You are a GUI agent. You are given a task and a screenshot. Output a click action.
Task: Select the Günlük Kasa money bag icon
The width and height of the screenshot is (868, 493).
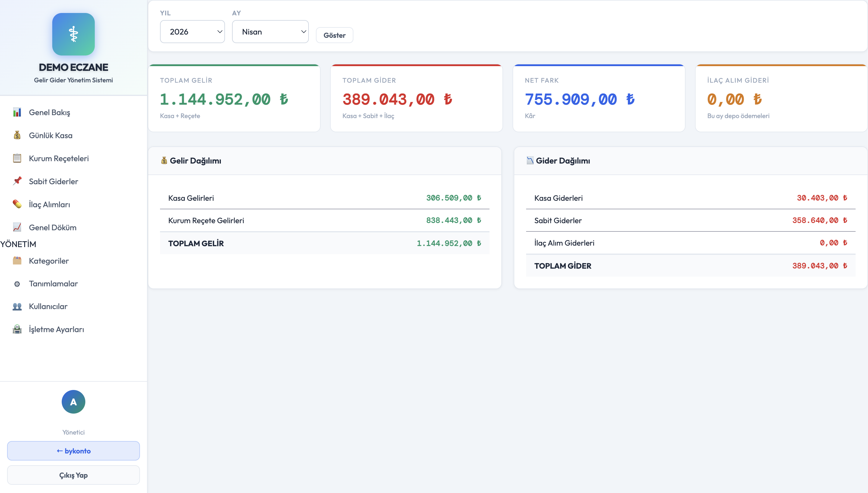click(x=17, y=135)
